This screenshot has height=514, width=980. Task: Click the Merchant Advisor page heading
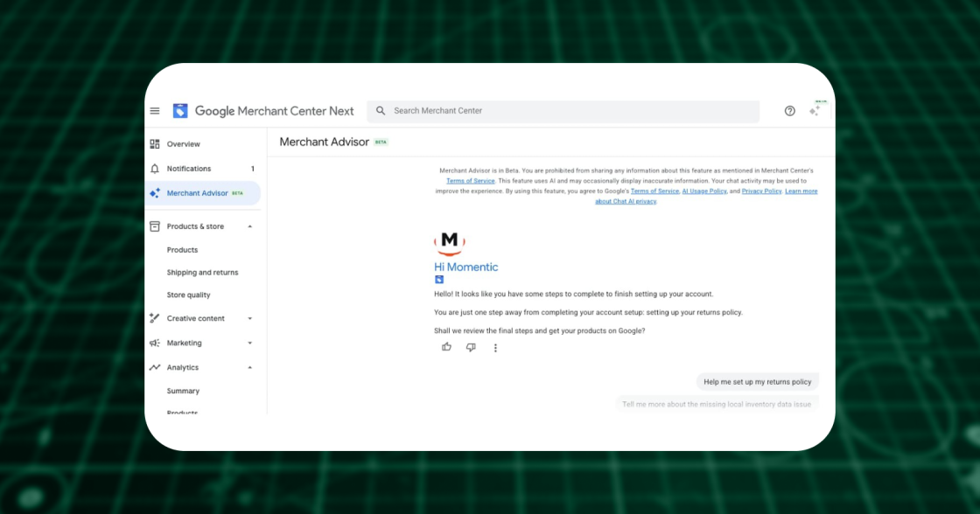pyautogui.click(x=324, y=142)
